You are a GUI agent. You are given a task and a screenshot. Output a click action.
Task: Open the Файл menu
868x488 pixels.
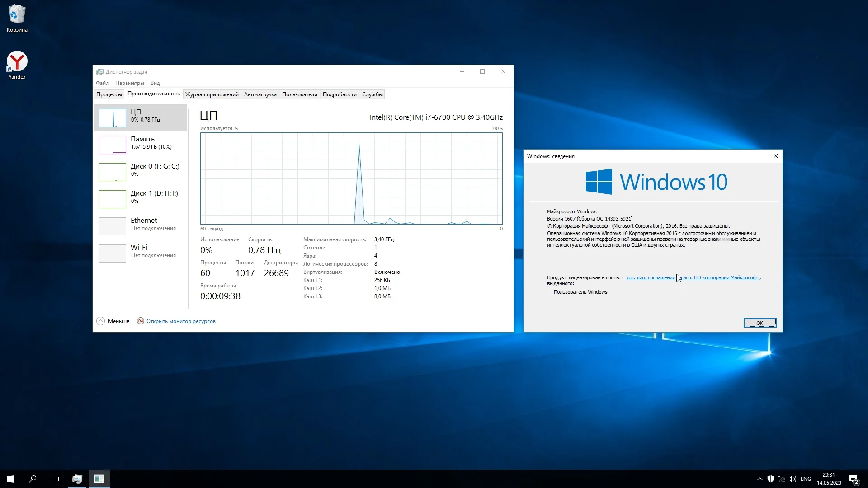(102, 83)
